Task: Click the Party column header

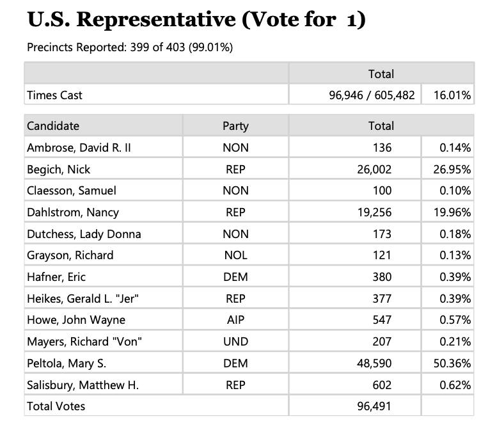Action: (235, 126)
